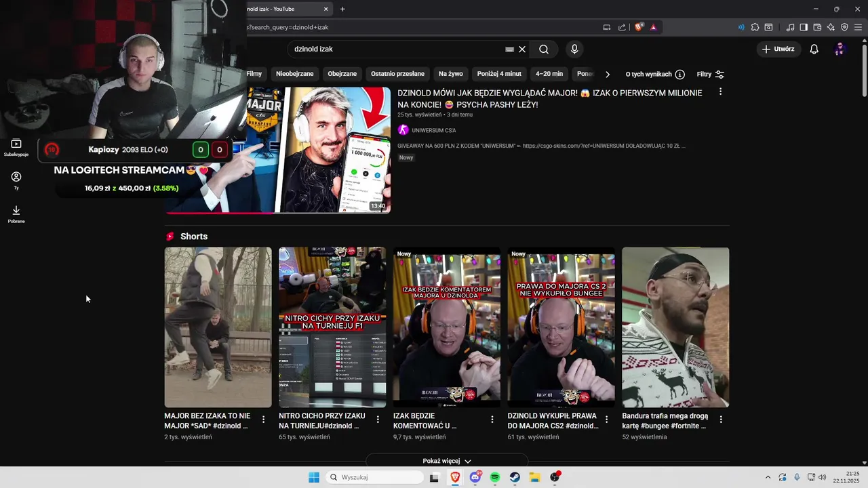Open the MAJOR BEZ IZAKA short thumbnail
Screen dimensions: 868x488
[218, 327]
